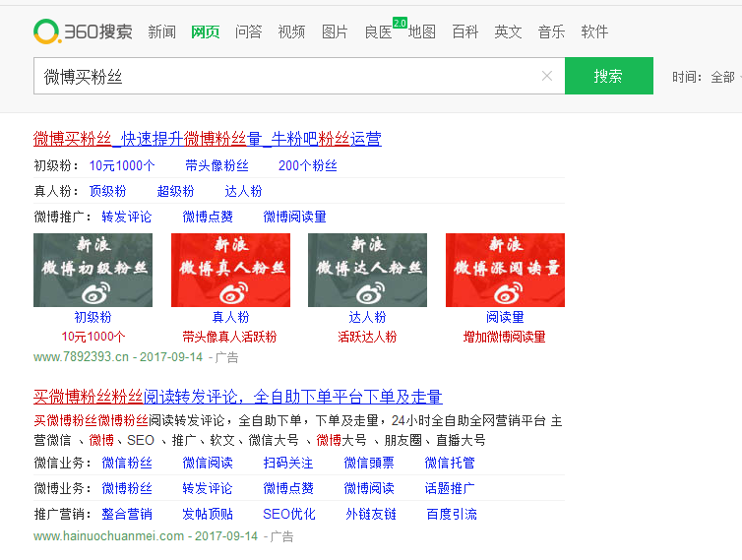This screenshot has width=742, height=560.
Task: Click the 微信阅读 link
Action: (208, 463)
